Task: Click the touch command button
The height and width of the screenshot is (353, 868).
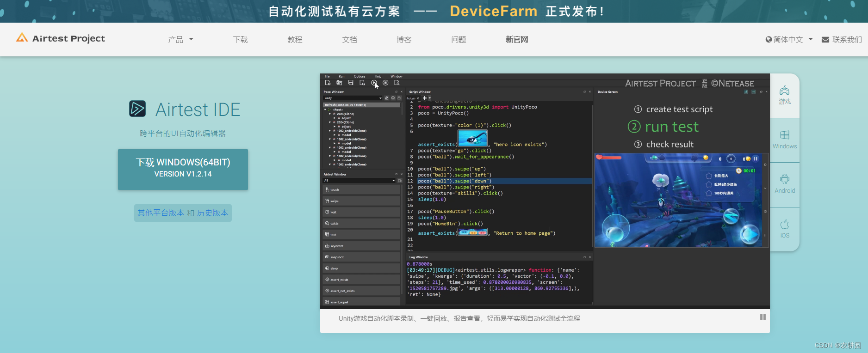Action: coord(361,189)
